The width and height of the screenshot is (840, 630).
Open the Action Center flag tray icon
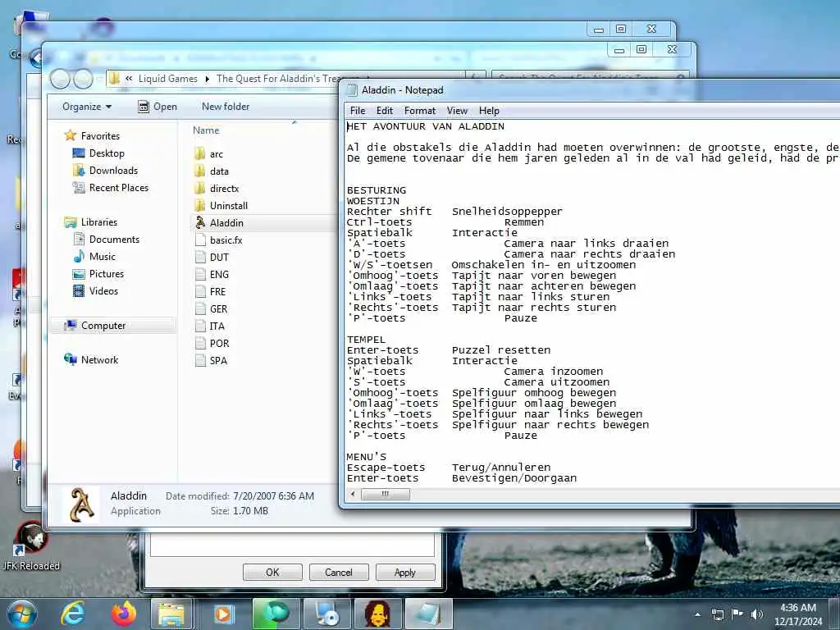(x=737, y=614)
